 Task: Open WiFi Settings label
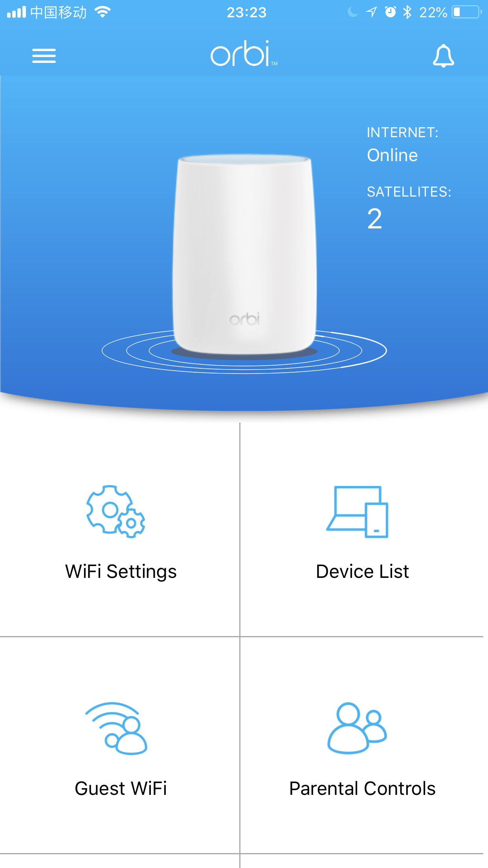(x=121, y=572)
